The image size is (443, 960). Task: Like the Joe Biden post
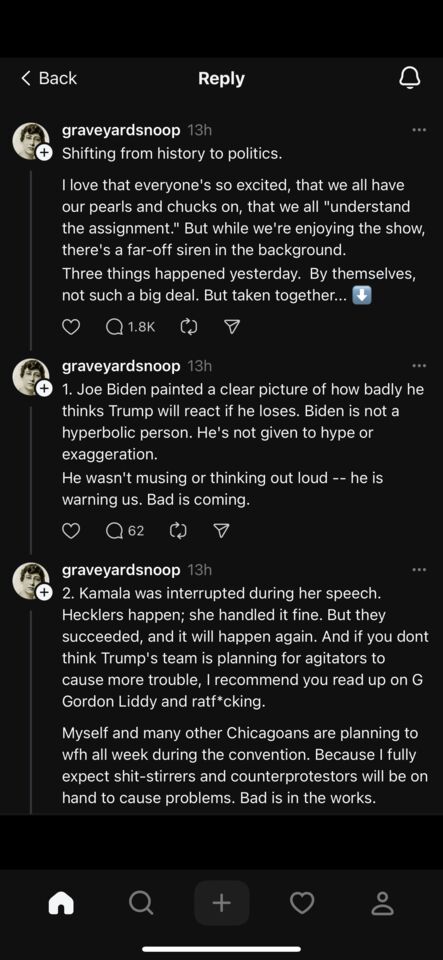coord(72,531)
